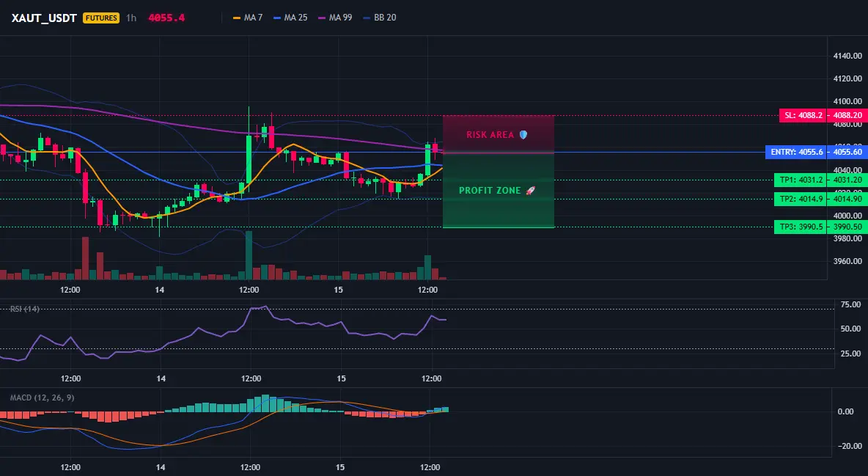
Task: Click the RSI 75.00 axis value
Action: [850, 304]
